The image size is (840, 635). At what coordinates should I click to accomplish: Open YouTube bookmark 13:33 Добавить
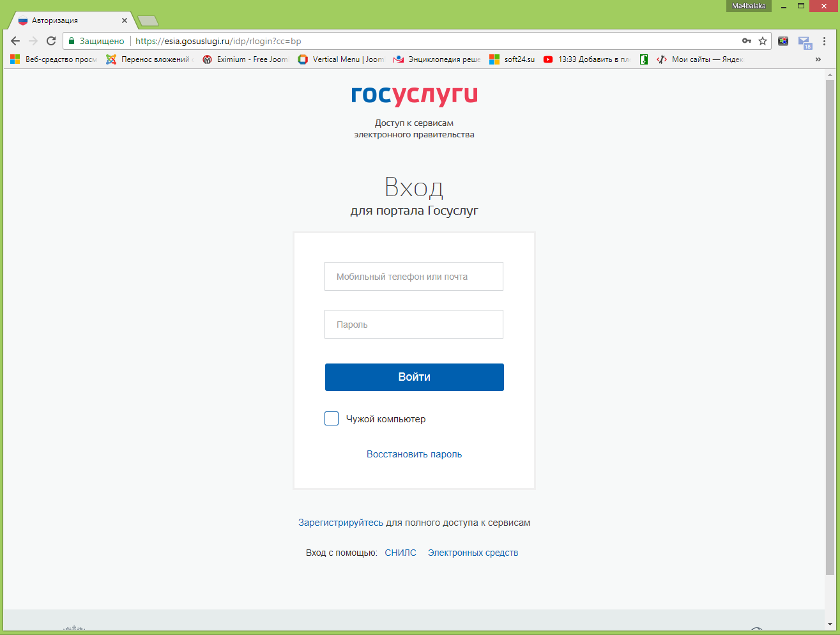point(586,59)
